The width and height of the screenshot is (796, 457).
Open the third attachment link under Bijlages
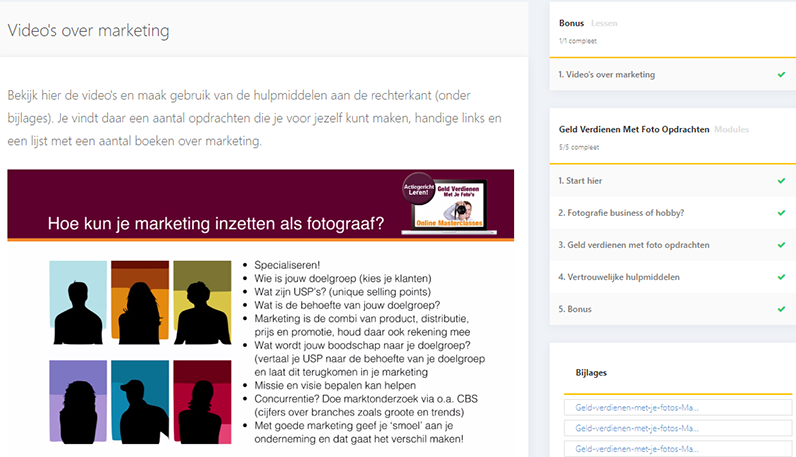(x=630, y=449)
